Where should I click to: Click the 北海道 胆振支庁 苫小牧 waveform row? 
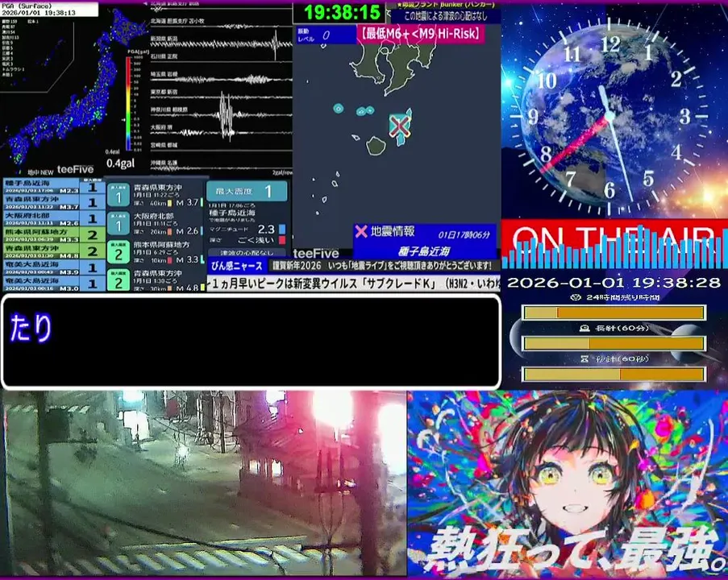click(221, 24)
